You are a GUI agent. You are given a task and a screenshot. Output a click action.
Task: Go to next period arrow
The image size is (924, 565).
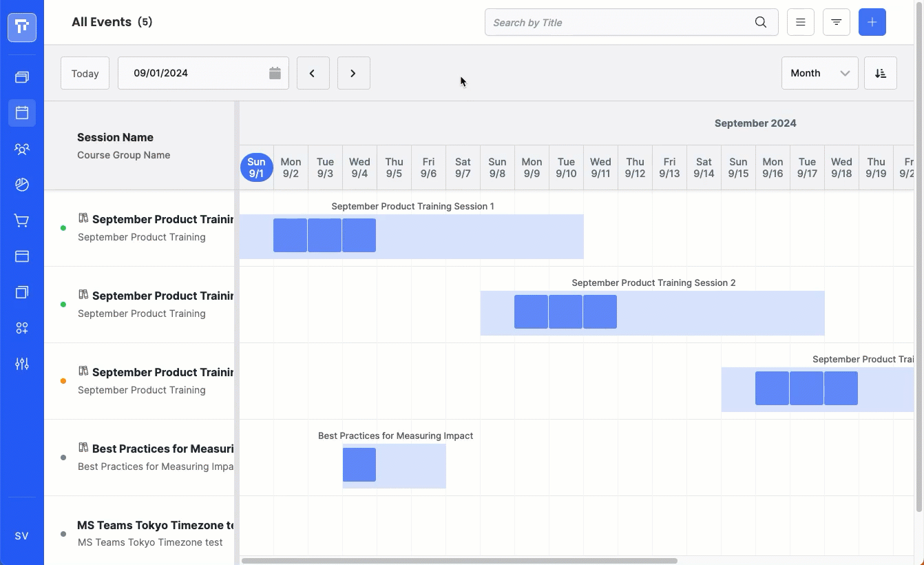(353, 73)
